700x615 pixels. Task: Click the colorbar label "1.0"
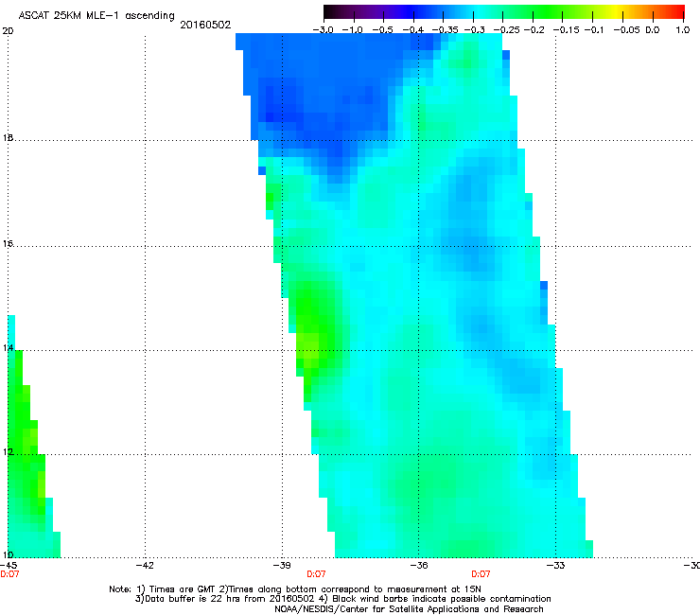tap(683, 30)
